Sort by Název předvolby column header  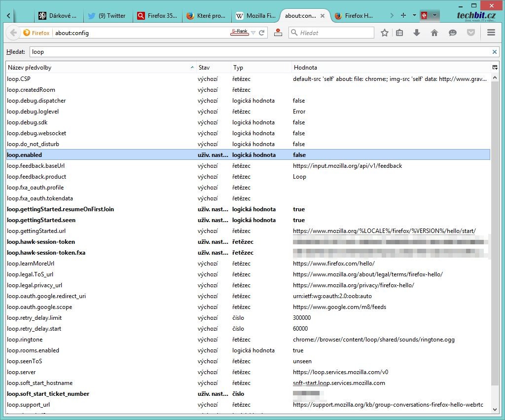point(99,68)
